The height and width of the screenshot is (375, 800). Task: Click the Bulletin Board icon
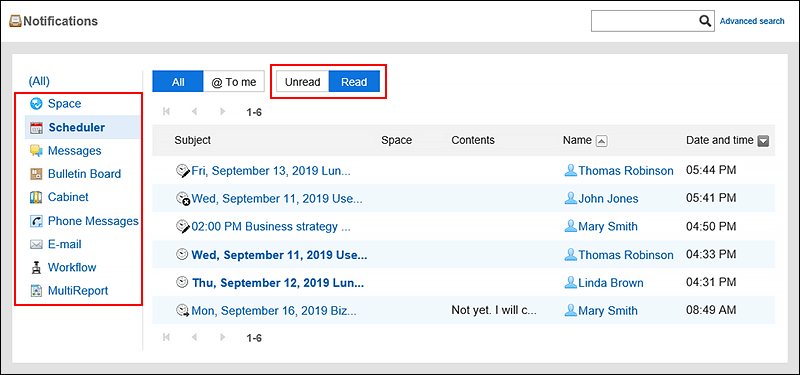click(x=36, y=174)
